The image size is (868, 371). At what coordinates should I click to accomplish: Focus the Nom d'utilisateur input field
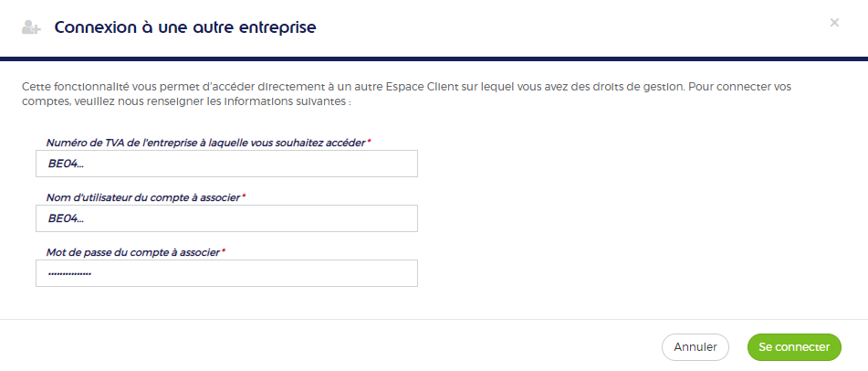pos(226,218)
